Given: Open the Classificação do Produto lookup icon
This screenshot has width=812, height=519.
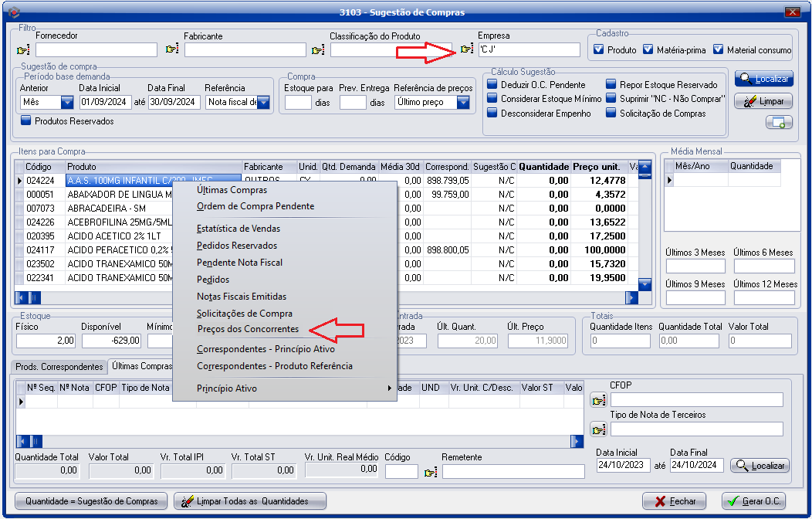Looking at the screenshot, I should coord(317,50).
